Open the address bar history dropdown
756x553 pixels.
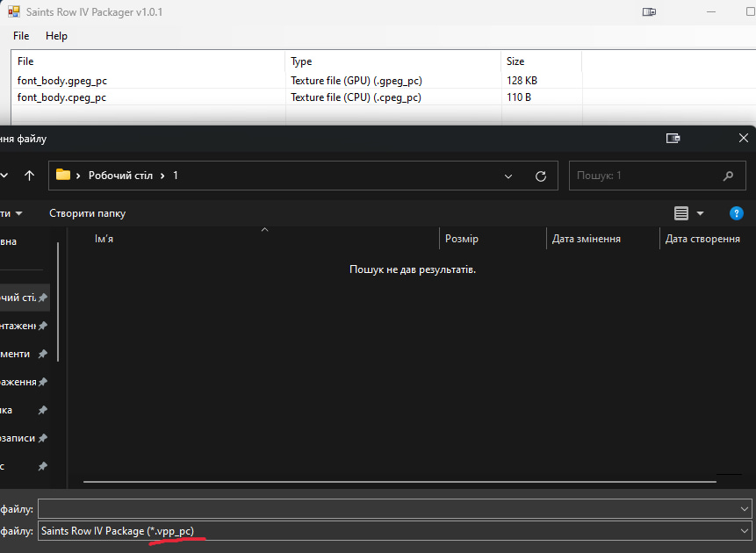508,176
